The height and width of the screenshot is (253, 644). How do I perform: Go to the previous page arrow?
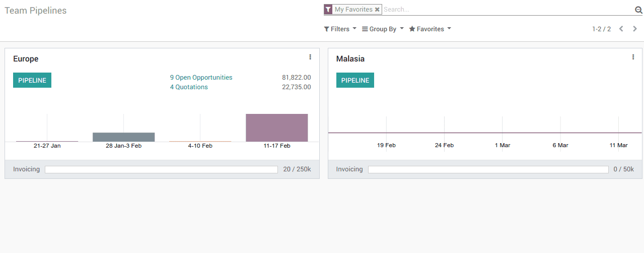(621, 29)
